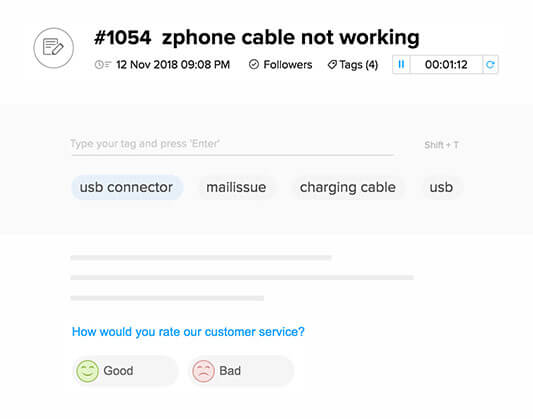Click the ticket edit icon in circle
The width and height of the screenshot is (533, 419).
(53, 48)
